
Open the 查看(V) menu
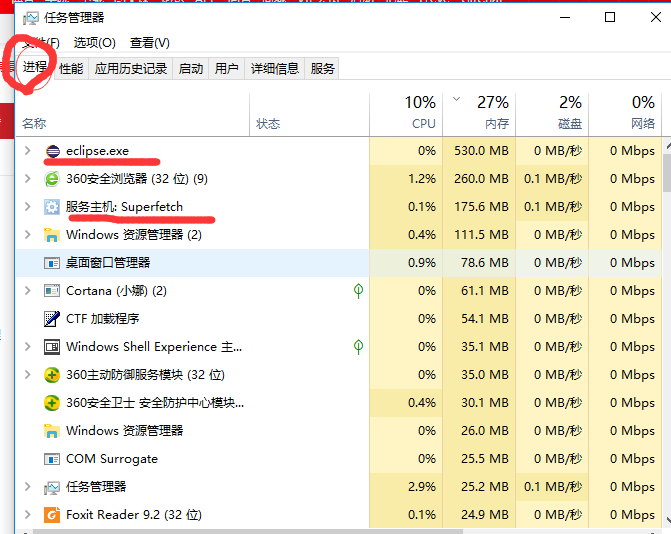tap(150, 43)
